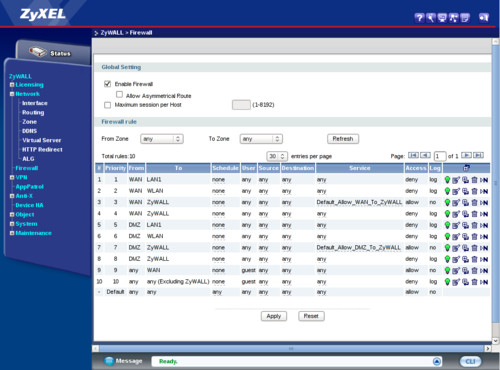Toggle activation bulb for rule 10
The height and width of the screenshot is (370, 500).
pos(447,282)
